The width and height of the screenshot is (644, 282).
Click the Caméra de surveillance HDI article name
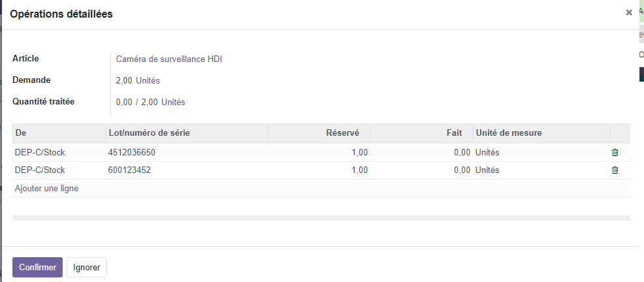tap(169, 59)
